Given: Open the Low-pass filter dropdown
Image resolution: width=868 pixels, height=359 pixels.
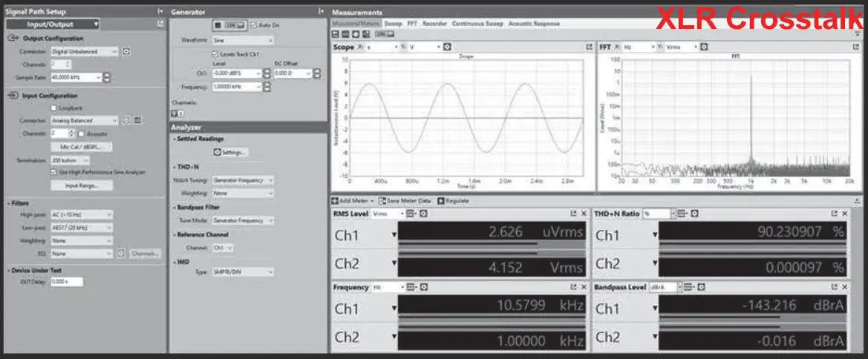Looking at the screenshot, I should coord(82,228).
